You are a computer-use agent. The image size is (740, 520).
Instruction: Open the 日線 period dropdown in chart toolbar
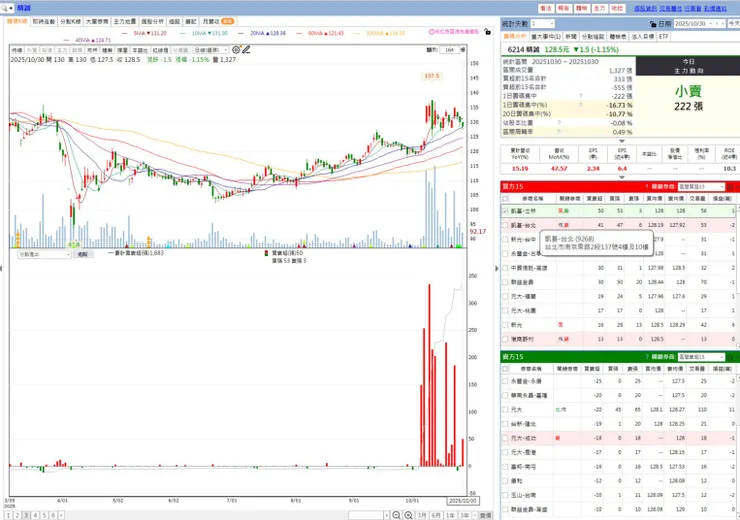click(211, 50)
